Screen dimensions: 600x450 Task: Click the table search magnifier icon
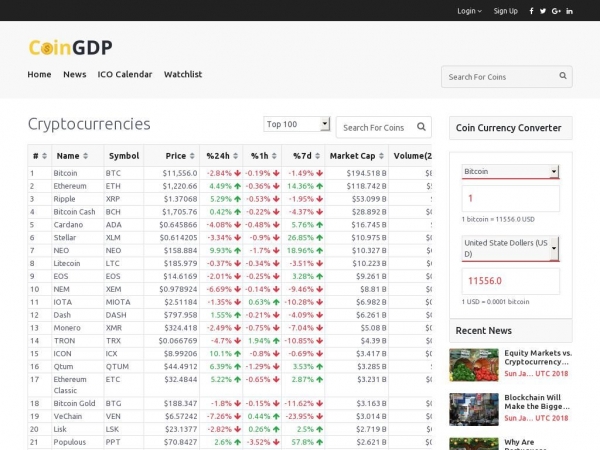tap(421, 127)
